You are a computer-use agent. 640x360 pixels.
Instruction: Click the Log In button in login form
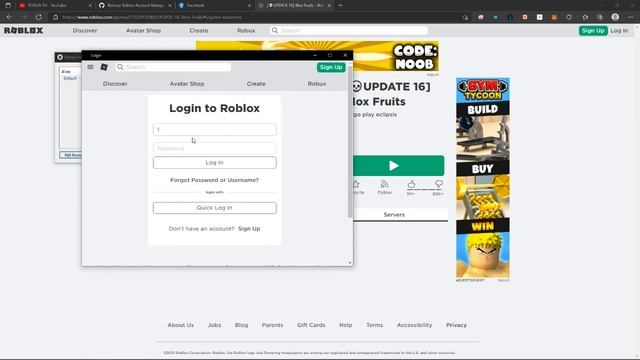(x=214, y=162)
